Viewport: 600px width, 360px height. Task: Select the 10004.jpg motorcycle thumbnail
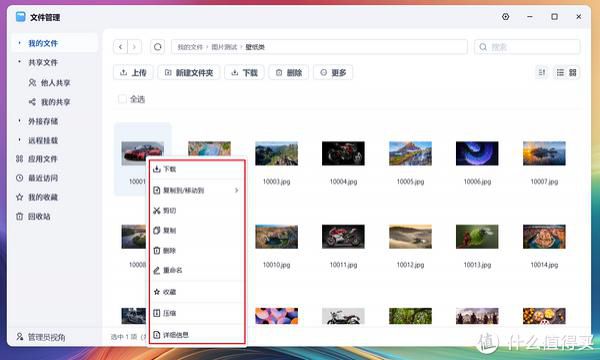(x=343, y=153)
